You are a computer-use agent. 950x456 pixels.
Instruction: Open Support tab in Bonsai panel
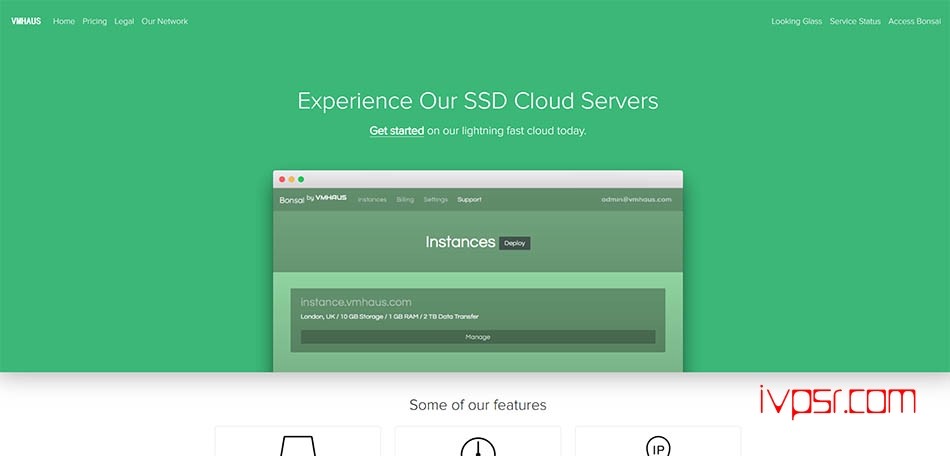(470, 200)
